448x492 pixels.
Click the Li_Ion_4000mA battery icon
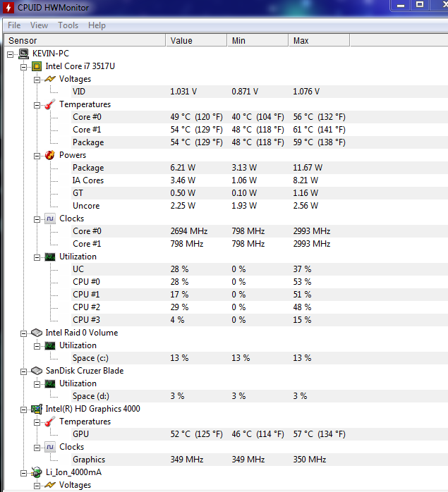(37, 472)
